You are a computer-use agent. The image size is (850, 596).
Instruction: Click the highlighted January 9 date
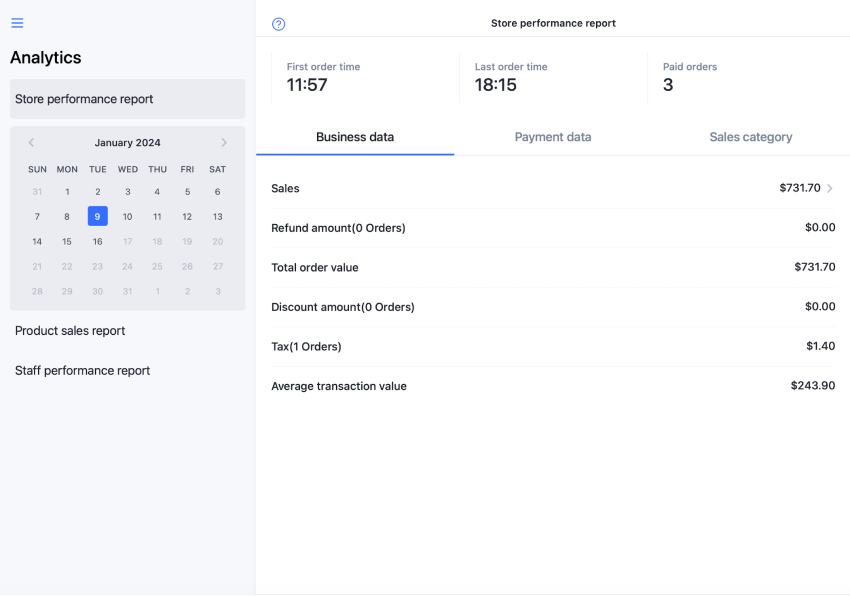[x=97, y=216]
